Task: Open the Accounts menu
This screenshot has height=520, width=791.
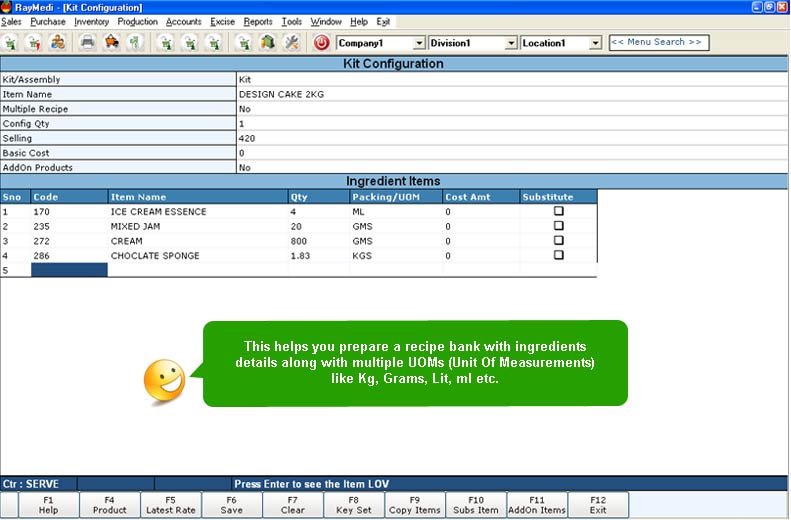Action: tap(184, 22)
